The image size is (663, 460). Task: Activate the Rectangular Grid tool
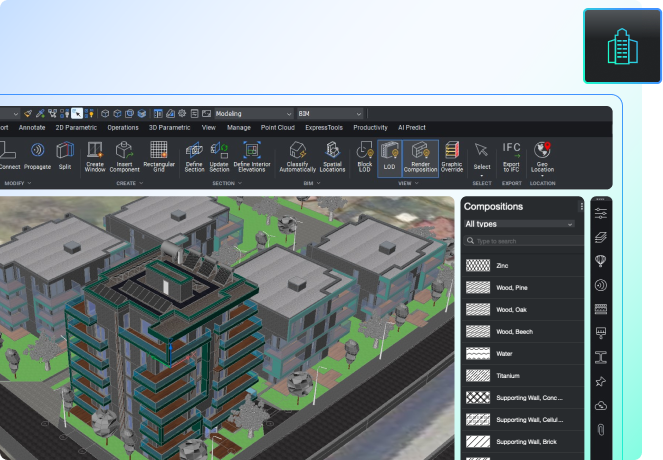[158, 156]
